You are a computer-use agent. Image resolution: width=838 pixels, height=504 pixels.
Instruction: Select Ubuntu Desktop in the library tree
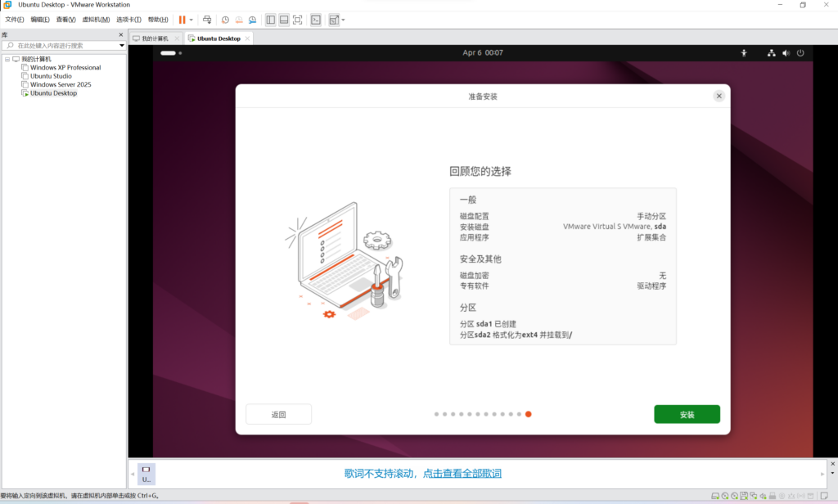53,93
